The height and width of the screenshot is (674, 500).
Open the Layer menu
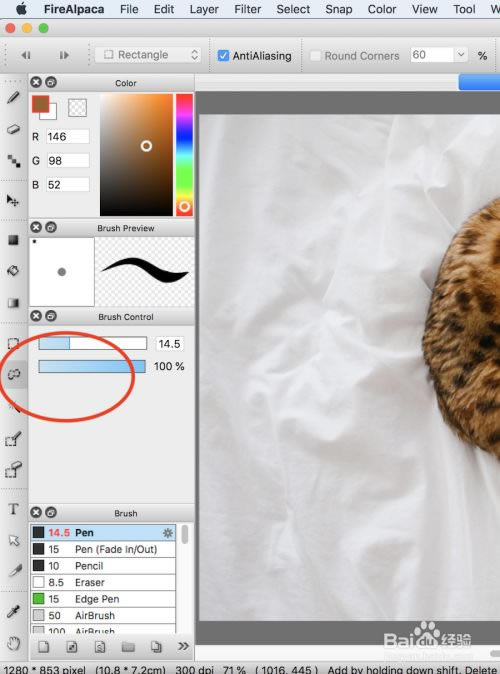coord(204,9)
